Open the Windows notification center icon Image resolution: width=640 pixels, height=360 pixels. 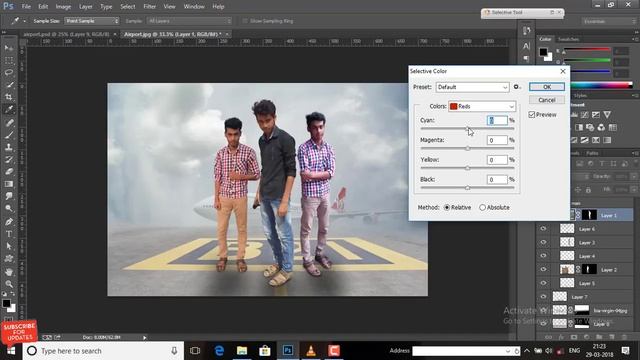click(625, 351)
